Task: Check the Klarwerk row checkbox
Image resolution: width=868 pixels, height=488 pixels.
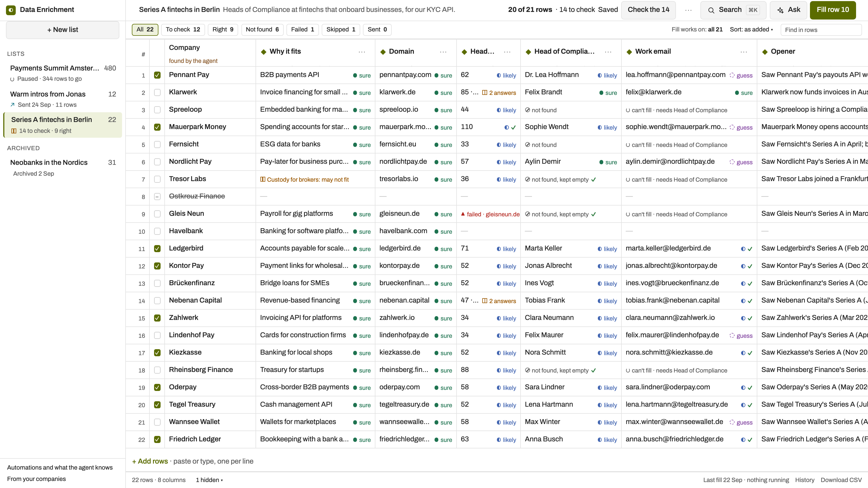Action: pos(157,92)
